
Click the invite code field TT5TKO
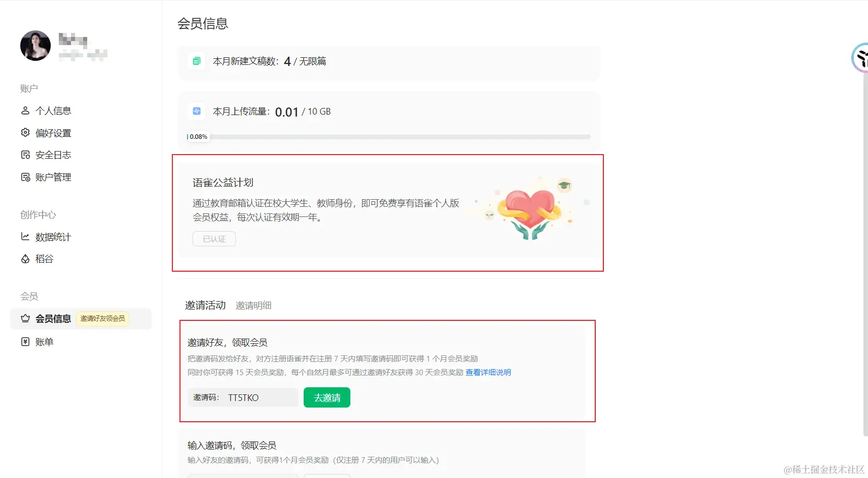point(243,397)
